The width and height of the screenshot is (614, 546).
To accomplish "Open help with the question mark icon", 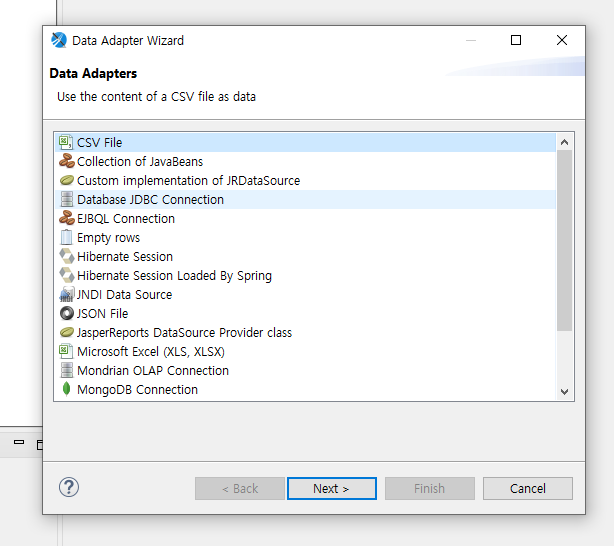I will click(x=69, y=488).
